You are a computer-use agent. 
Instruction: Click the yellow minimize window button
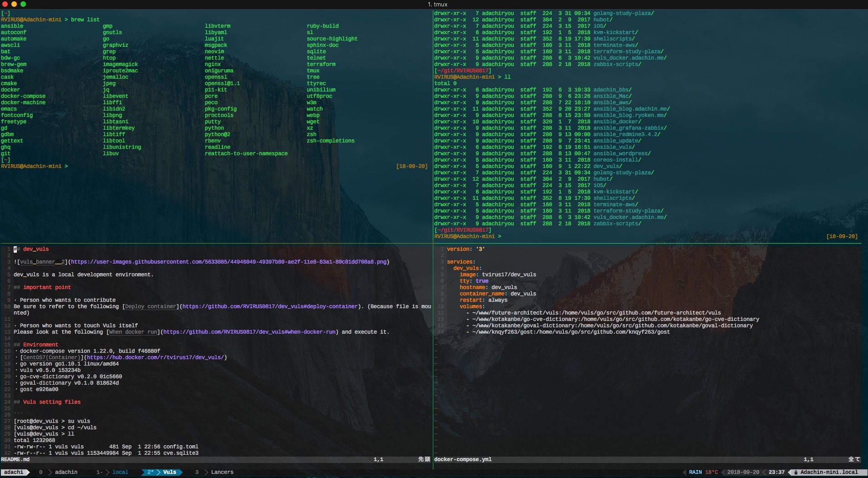14,4
